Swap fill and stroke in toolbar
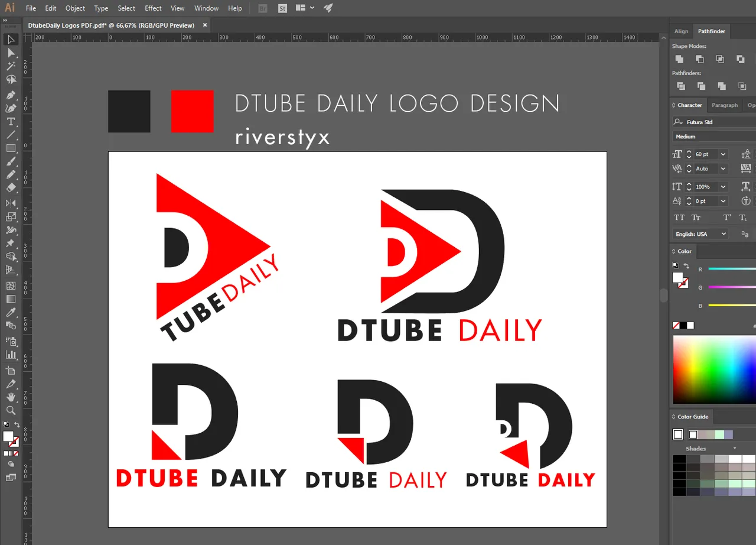756x545 pixels. pyautogui.click(x=17, y=424)
